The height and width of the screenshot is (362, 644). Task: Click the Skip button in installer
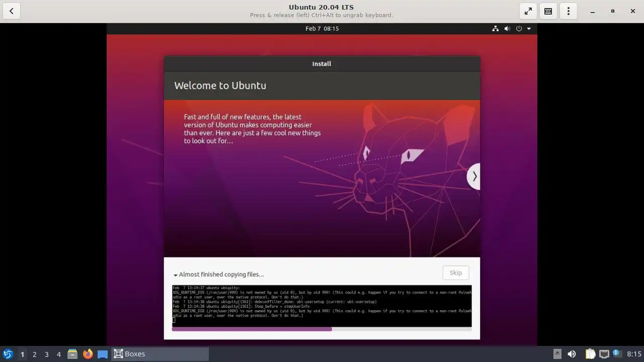(456, 273)
